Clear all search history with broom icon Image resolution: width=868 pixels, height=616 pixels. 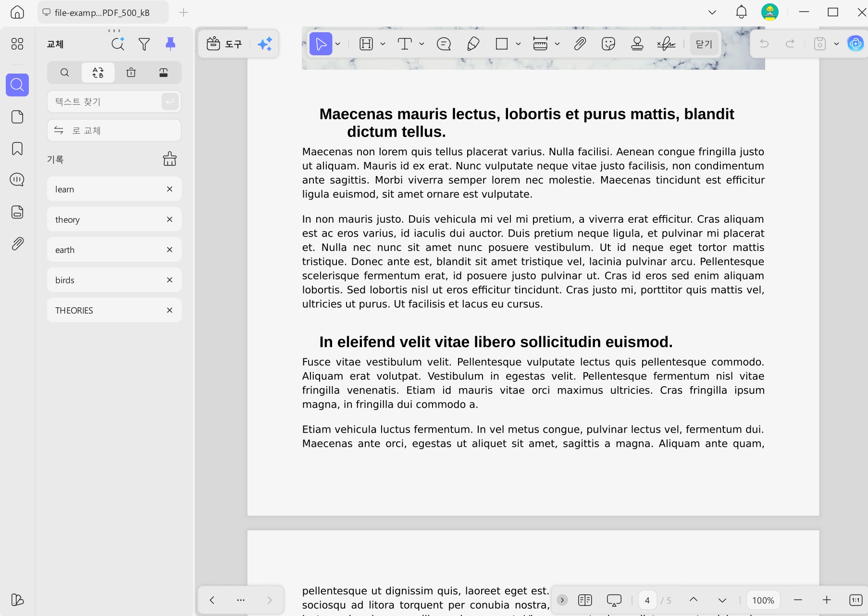[170, 159]
